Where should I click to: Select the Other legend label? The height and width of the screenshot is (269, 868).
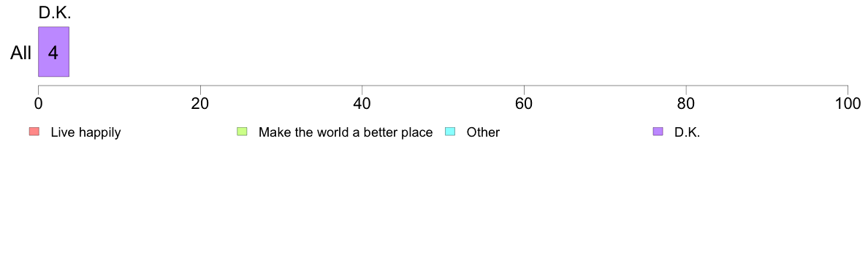pos(483,132)
